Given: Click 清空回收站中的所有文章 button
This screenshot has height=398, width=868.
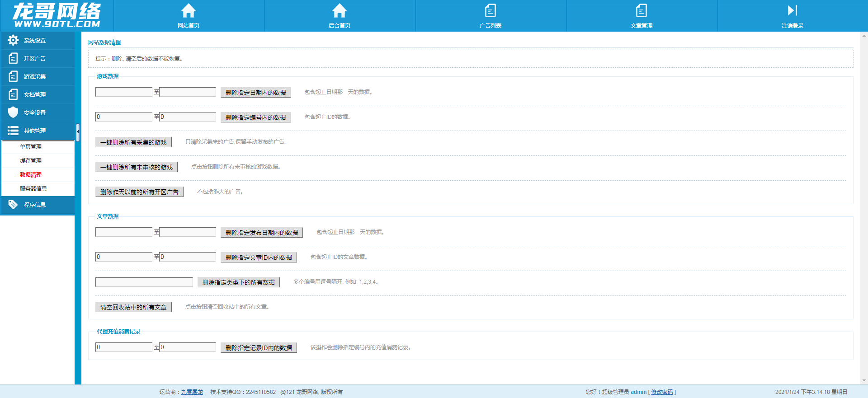Looking at the screenshot, I should click(133, 307).
